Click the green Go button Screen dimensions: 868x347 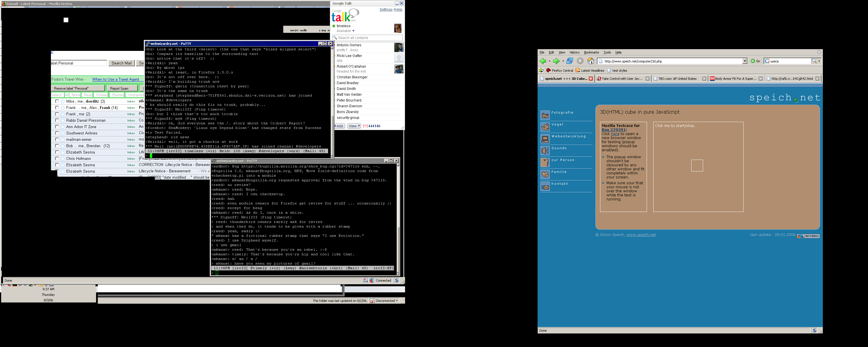755,61
